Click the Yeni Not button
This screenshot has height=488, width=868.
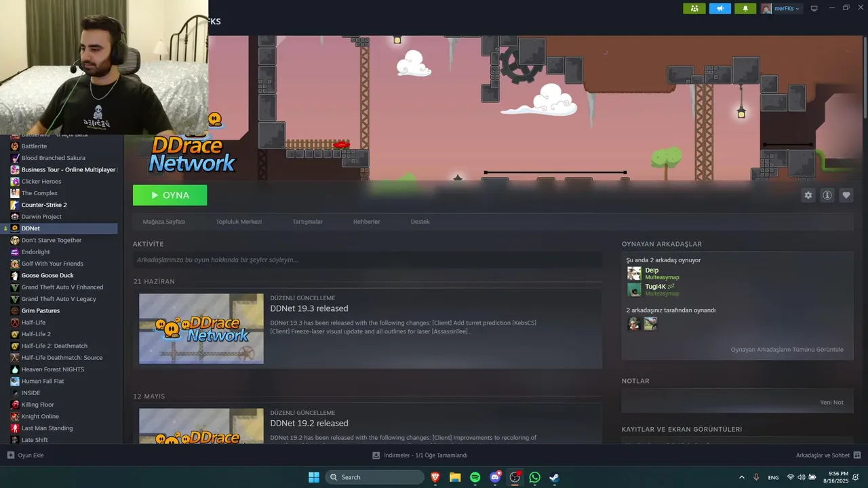(831, 402)
